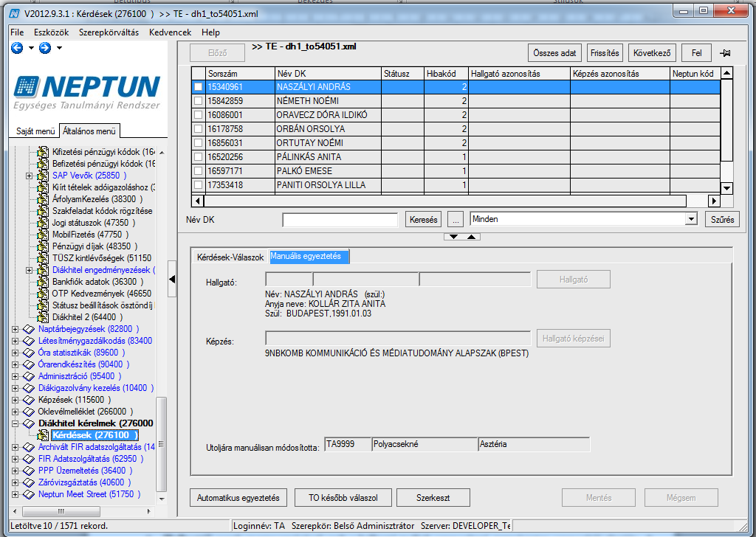Image resolution: width=756 pixels, height=537 pixels.
Task: Check the box for PÁLINKÁS ANITA row
Action: [198, 157]
